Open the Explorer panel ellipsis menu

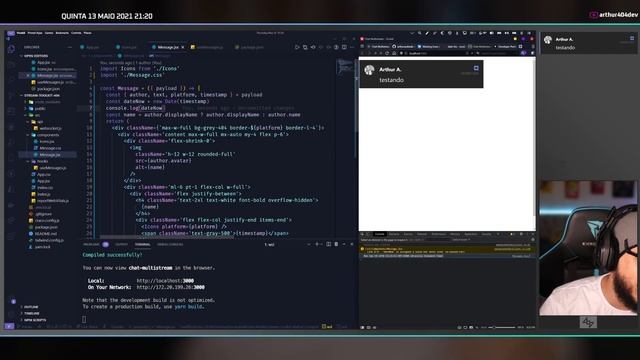[69, 47]
